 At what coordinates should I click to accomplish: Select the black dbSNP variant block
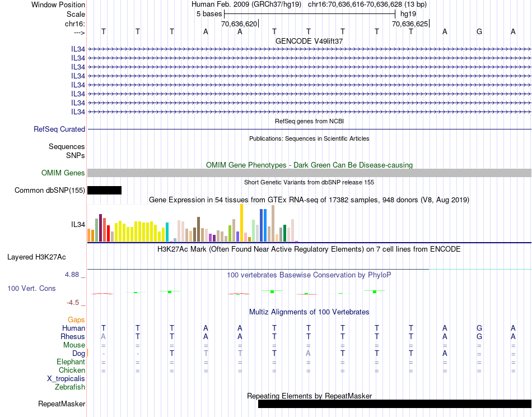click(x=105, y=190)
